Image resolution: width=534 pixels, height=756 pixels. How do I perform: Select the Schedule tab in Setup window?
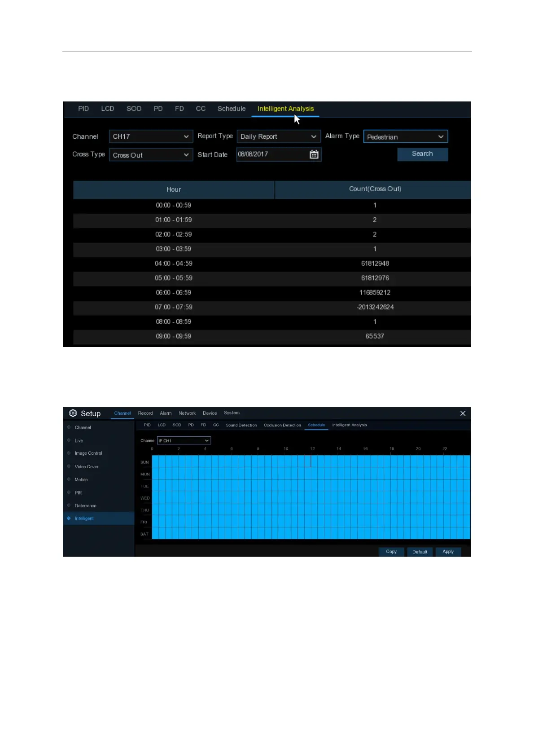(x=316, y=425)
